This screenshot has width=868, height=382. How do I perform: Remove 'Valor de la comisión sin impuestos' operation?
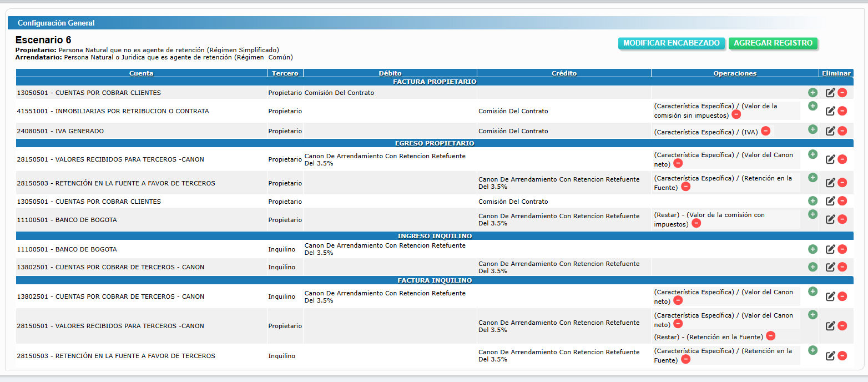click(736, 115)
